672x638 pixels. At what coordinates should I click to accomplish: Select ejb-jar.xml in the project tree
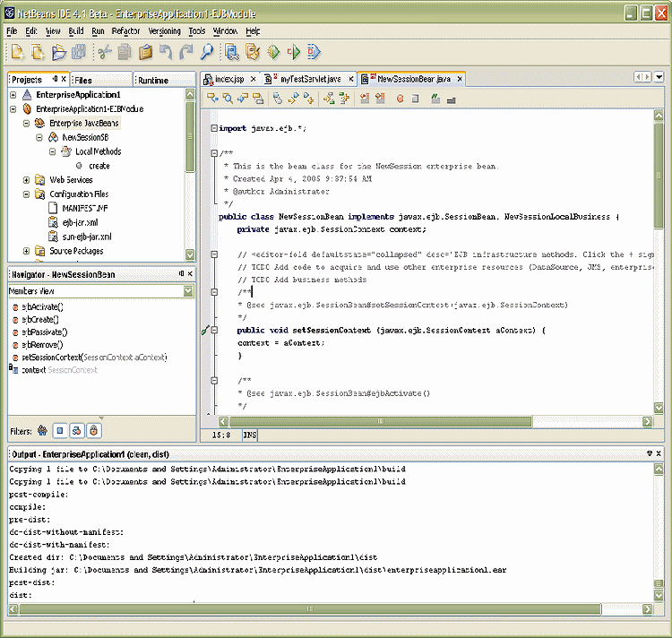click(x=79, y=222)
